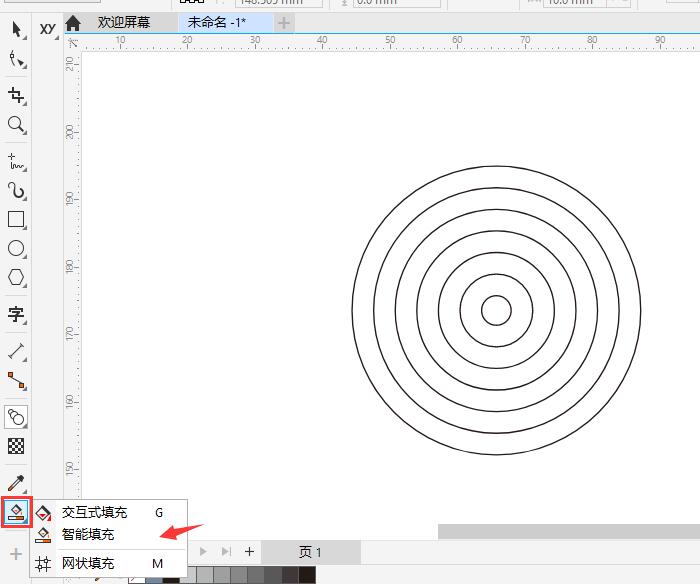Click the ruler origin corner icon
The image size is (700, 584).
pyautogui.click(x=73, y=43)
